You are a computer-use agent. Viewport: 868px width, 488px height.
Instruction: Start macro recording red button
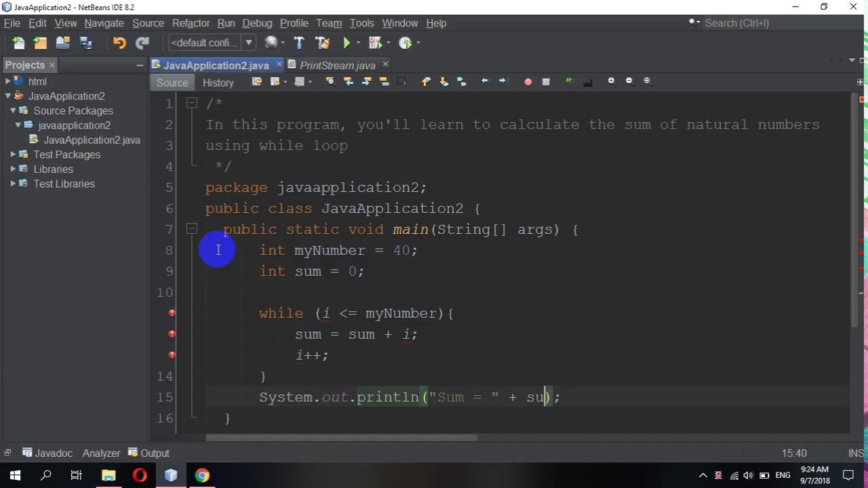[528, 82]
